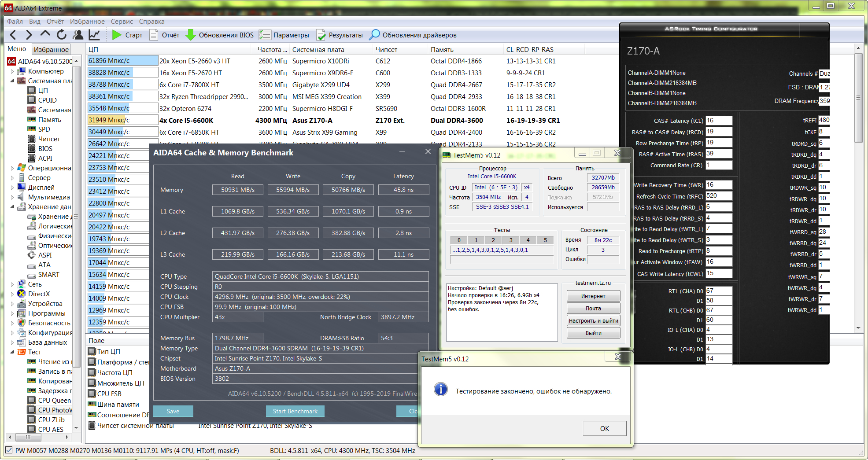Select the SMART item in the tree
868x460 pixels.
tap(48, 275)
